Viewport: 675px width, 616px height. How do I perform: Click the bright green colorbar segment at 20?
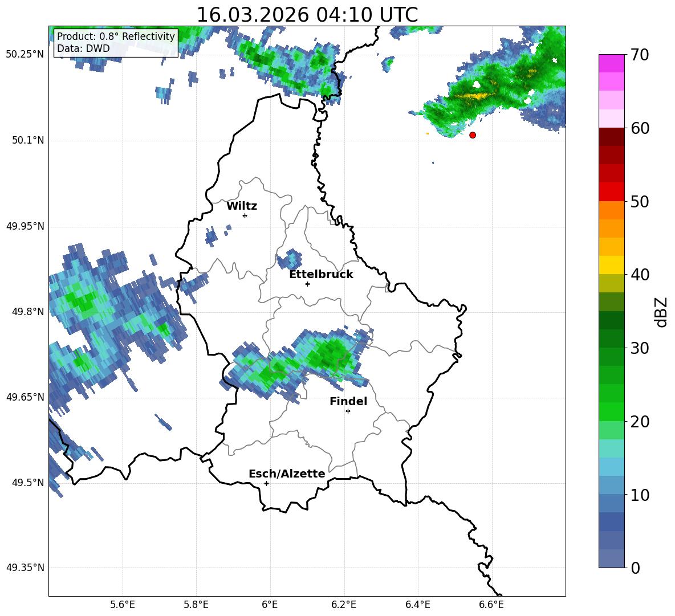click(611, 412)
